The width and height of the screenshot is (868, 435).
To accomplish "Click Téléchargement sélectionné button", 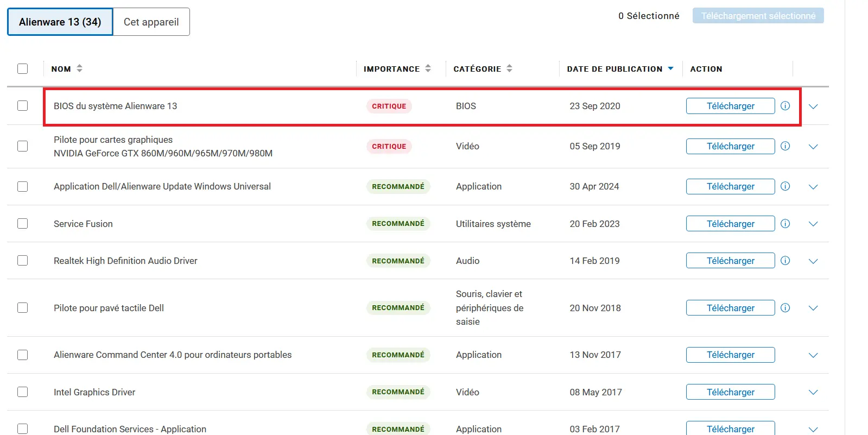I will pos(758,16).
